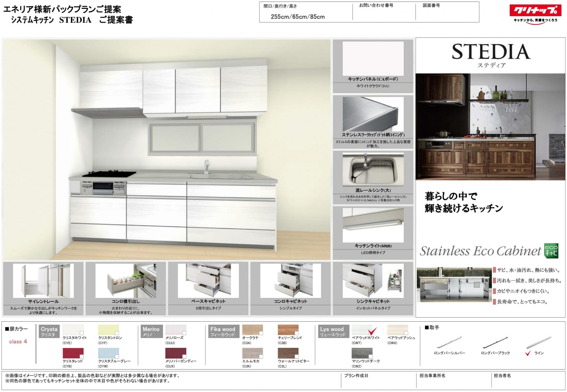
Task: Open the STEDIA walnut kitchen showroom photo
Action: [490, 127]
